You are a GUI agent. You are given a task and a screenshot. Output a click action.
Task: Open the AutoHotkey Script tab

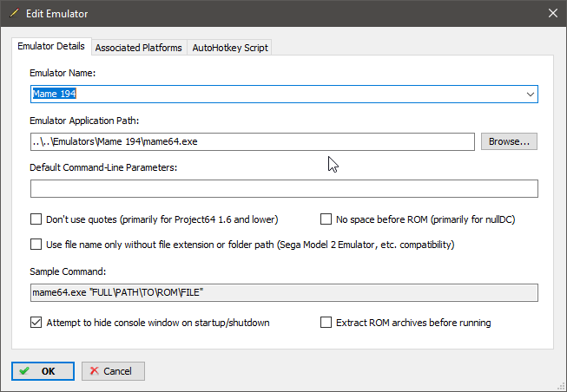[x=230, y=48]
